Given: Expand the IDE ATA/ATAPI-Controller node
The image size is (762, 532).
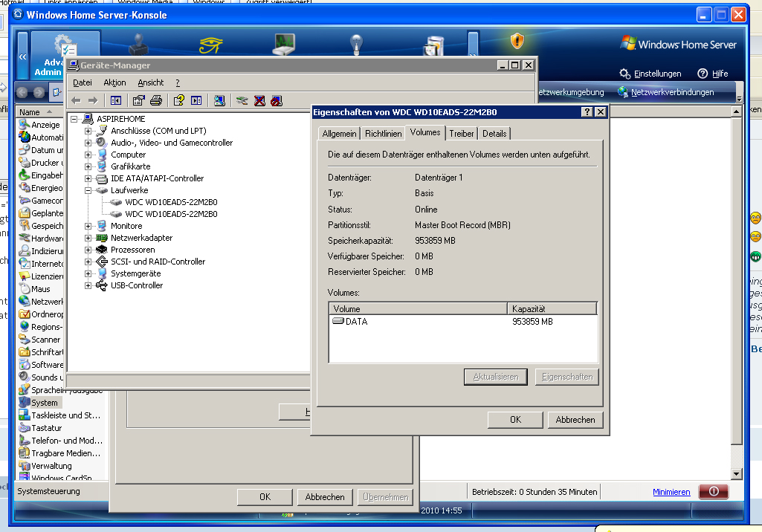Looking at the screenshot, I should pyautogui.click(x=88, y=179).
